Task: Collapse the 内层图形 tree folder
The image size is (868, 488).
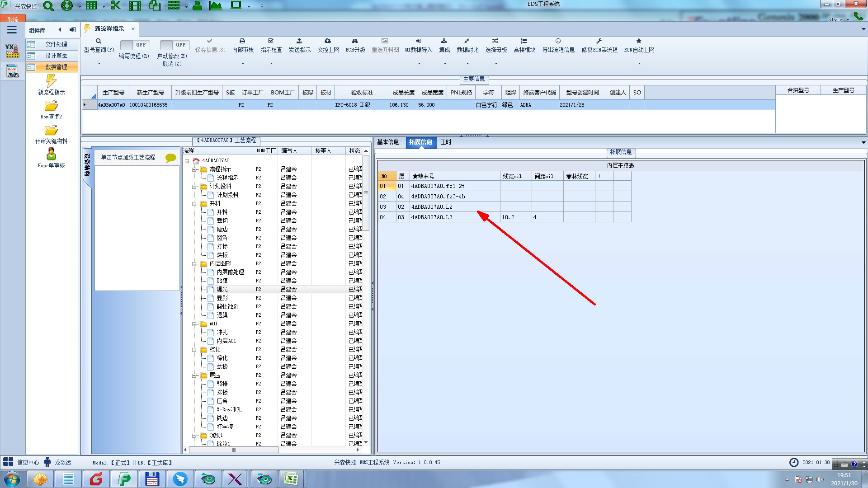Action: pyautogui.click(x=194, y=264)
